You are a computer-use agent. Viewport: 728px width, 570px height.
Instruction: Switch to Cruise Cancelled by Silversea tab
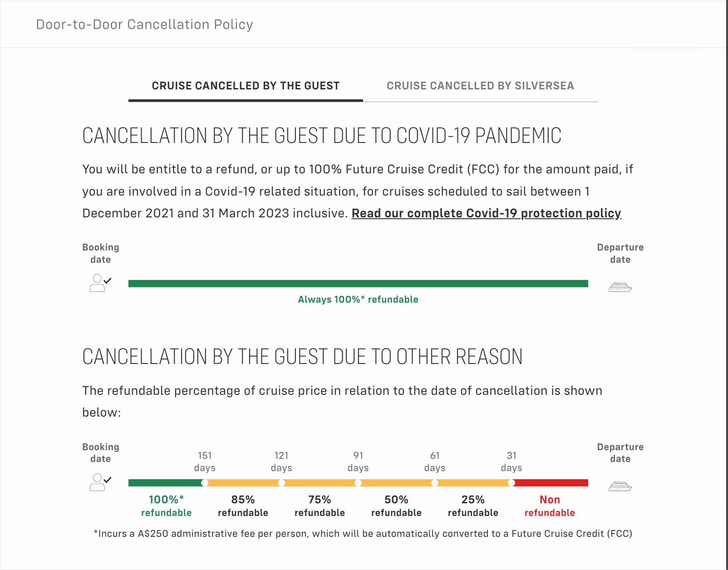coord(480,86)
